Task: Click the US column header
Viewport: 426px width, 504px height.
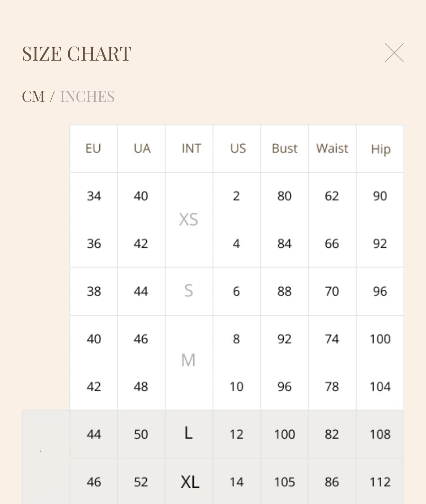Action: 238,148
